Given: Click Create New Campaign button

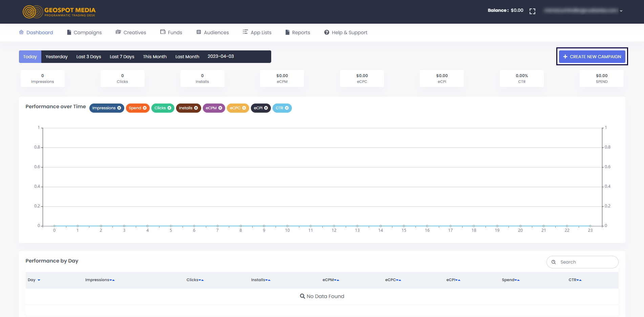Looking at the screenshot, I should point(592,56).
